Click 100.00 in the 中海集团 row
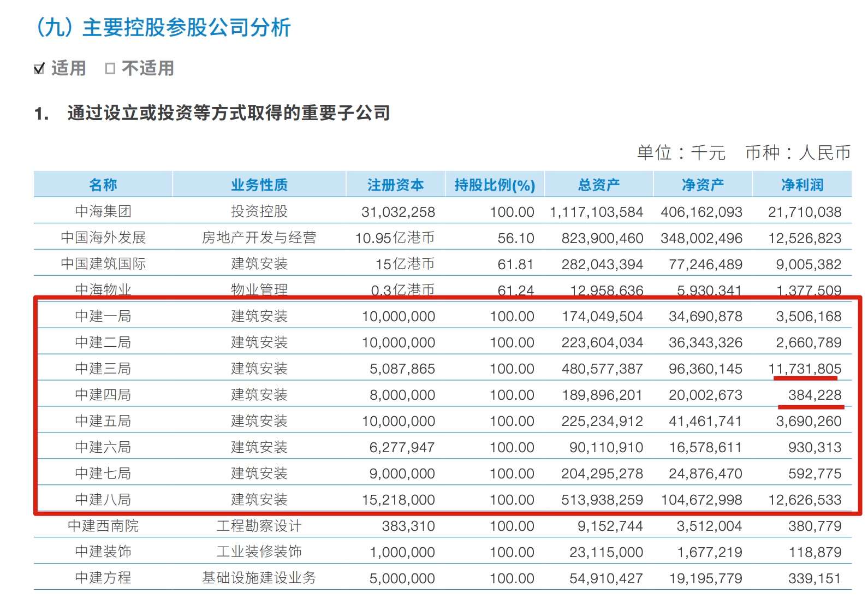This screenshot has width=868, height=604. tap(512, 212)
